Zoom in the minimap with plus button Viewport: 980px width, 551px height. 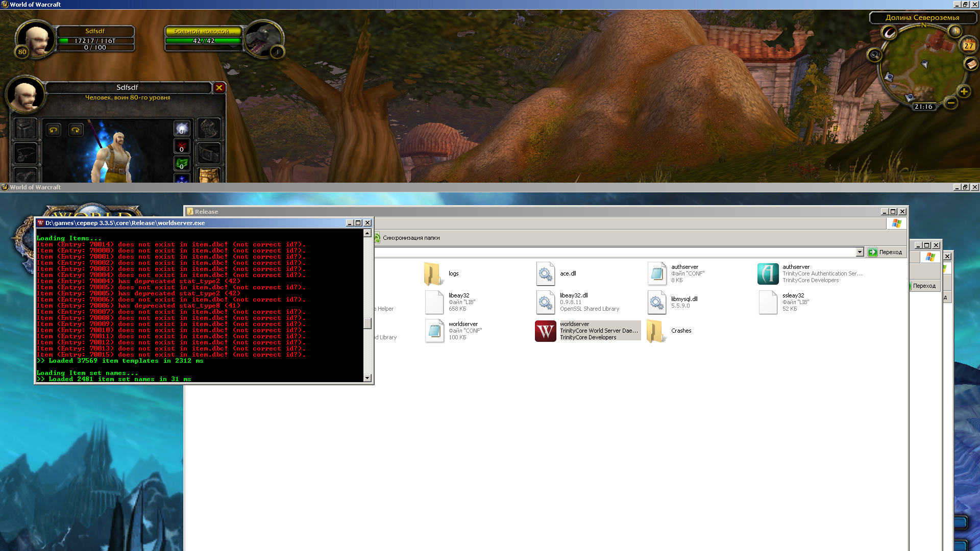click(964, 92)
